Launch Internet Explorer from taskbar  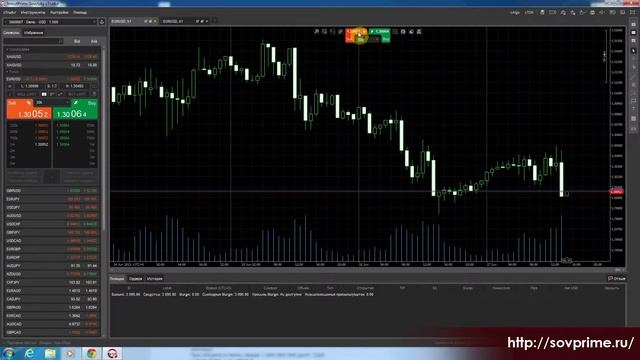tap(29, 353)
